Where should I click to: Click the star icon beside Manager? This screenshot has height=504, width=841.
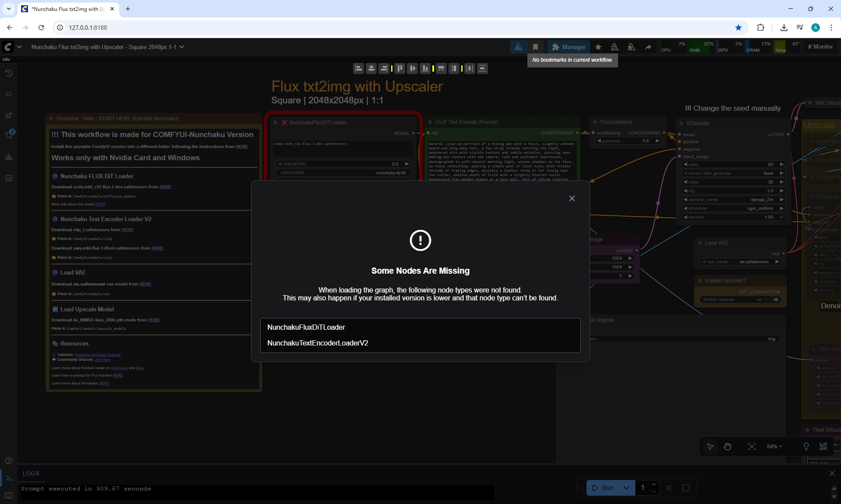click(598, 47)
